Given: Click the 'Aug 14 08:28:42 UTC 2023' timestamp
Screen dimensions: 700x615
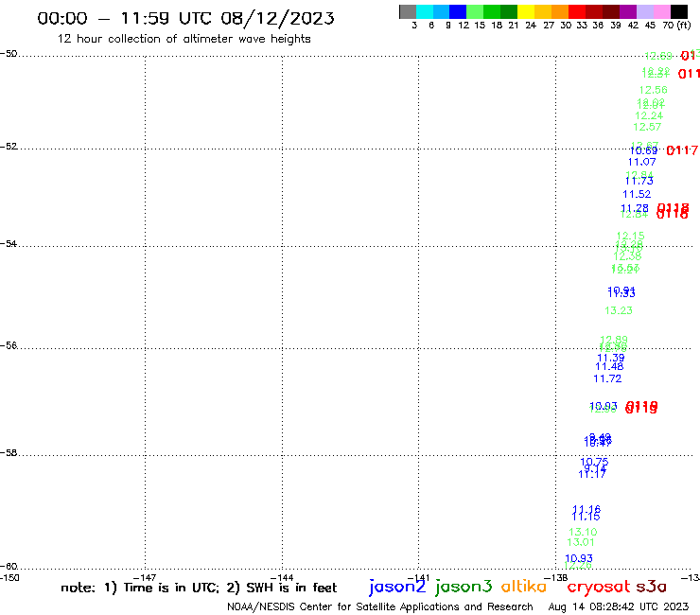Looking at the screenshot, I should pyautogui.click(x=619, y=606).
